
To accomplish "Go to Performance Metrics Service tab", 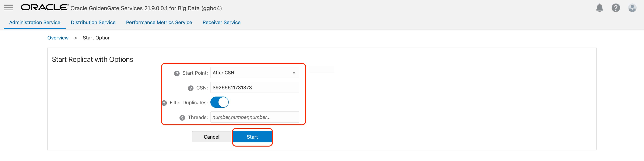I will pyautogui.click(x=159, y=23).
